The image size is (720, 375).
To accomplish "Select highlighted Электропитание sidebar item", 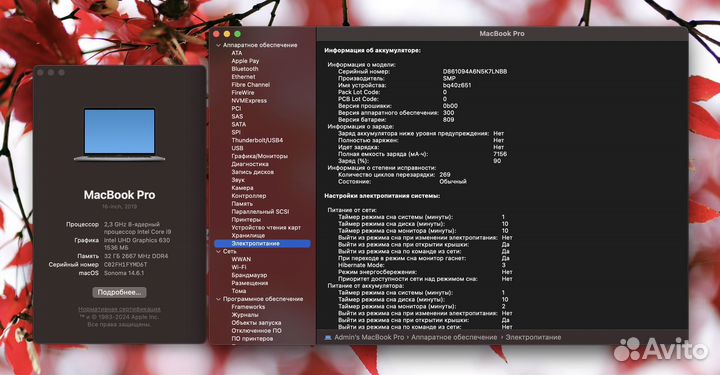I will [x=262, y=244].
